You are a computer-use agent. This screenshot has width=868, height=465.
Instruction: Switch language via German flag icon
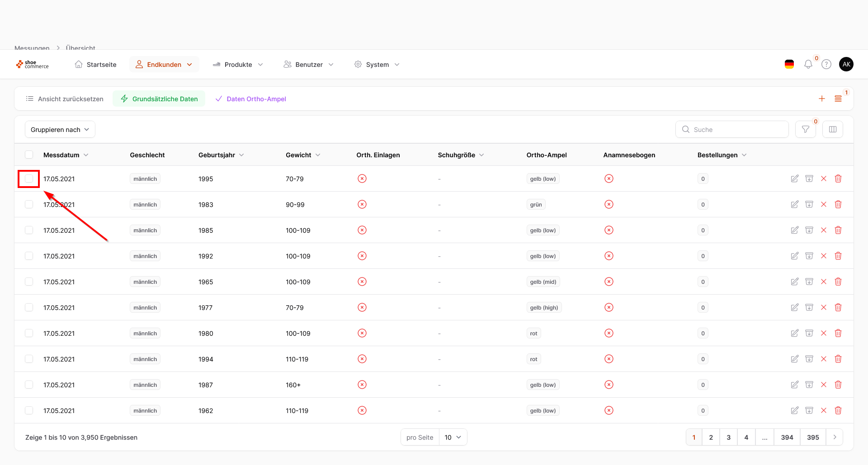789,65
